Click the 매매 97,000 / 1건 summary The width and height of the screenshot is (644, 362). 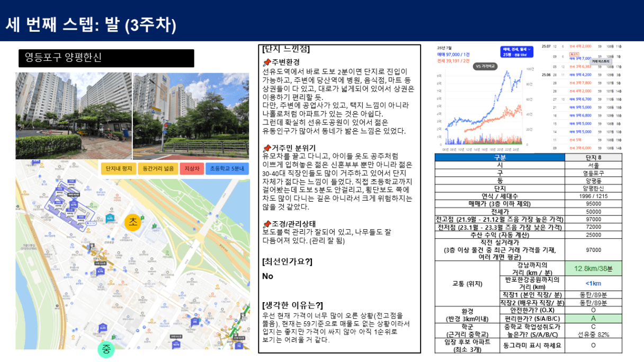(x=454, y=55)
